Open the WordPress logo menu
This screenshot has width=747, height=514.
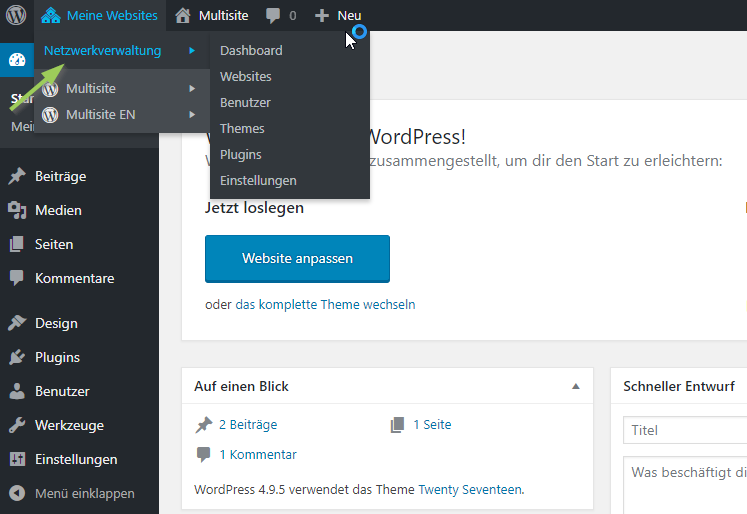click(x=16, y=15)
